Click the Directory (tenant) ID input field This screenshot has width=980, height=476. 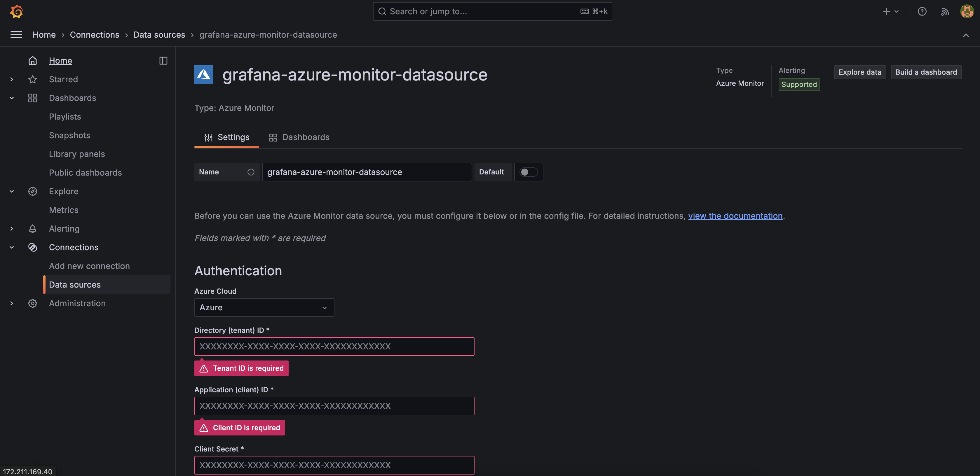tap(334, 346)
